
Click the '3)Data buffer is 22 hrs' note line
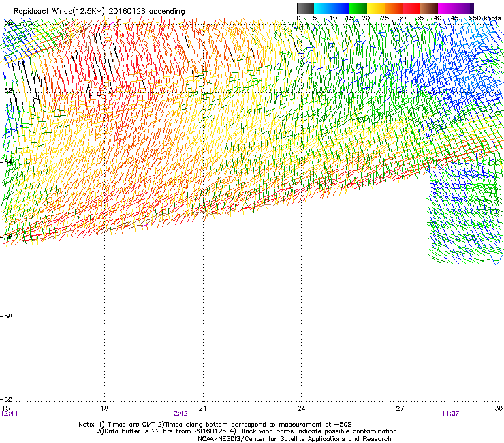coord(247,431)
